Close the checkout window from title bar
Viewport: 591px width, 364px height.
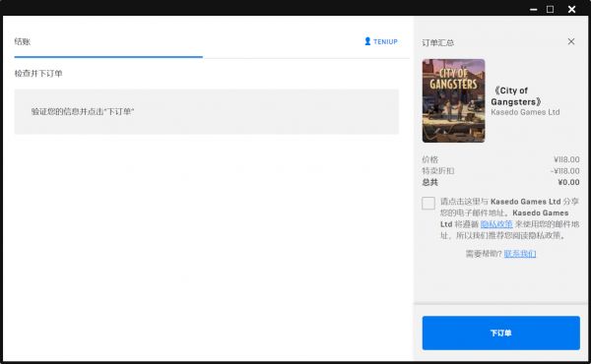coord(571,9)
